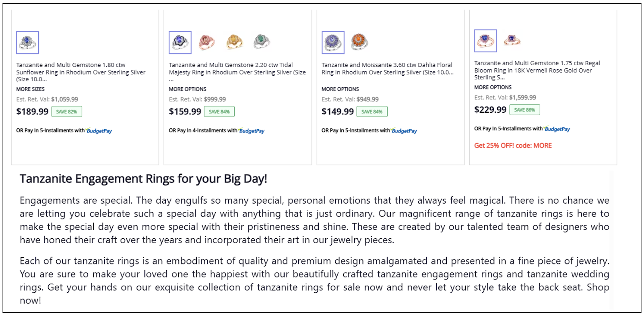Click the Get 25% OFF code MORE promo

click(513, 146)
